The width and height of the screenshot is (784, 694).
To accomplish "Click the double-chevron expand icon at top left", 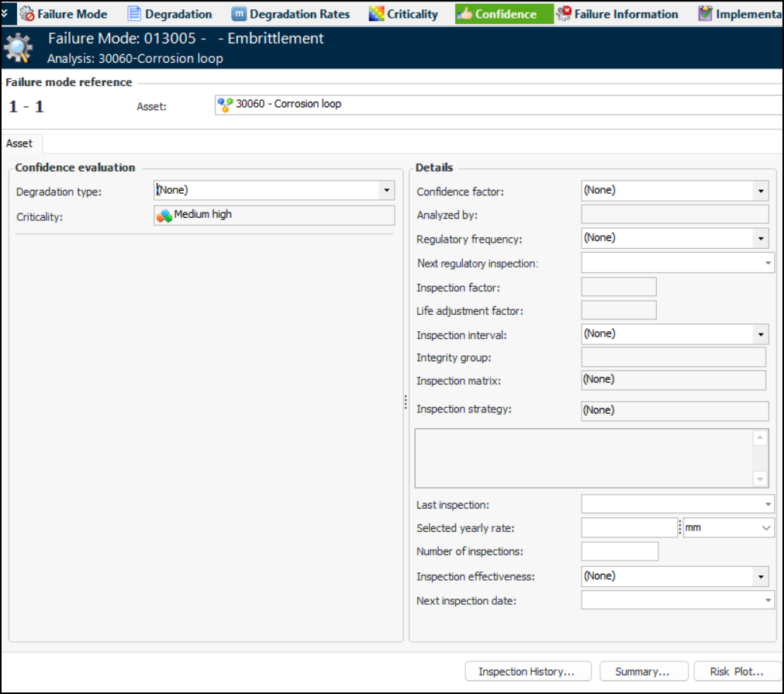I will point(6,14).
